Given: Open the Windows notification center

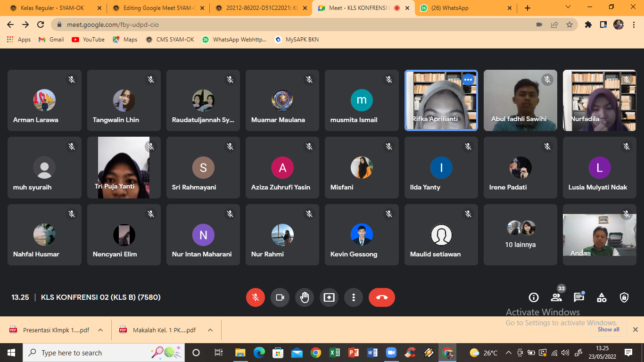Looking at the screenshot, I should [628, 353].
